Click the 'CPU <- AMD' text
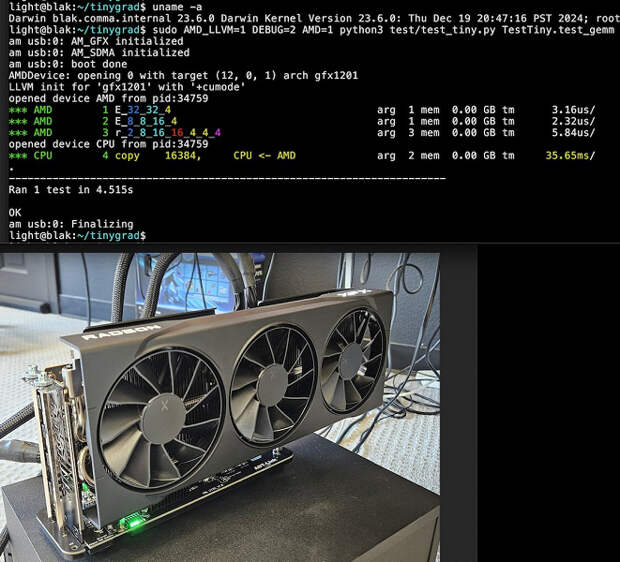The image size is (620, 562). tap(265, 156)
